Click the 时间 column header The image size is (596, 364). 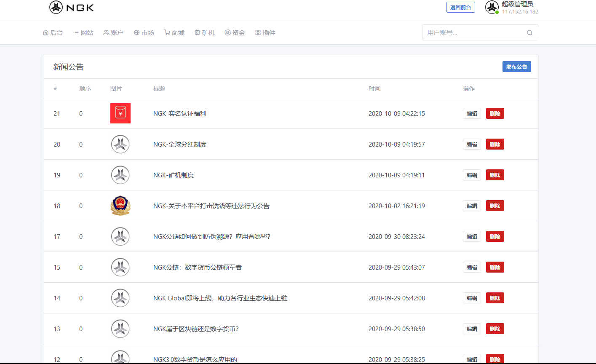374,88
